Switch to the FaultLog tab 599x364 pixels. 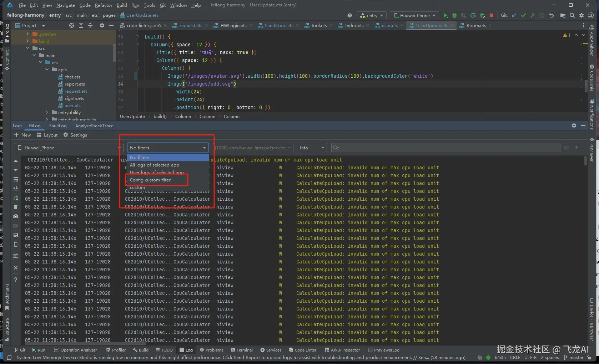coord(58,126)
